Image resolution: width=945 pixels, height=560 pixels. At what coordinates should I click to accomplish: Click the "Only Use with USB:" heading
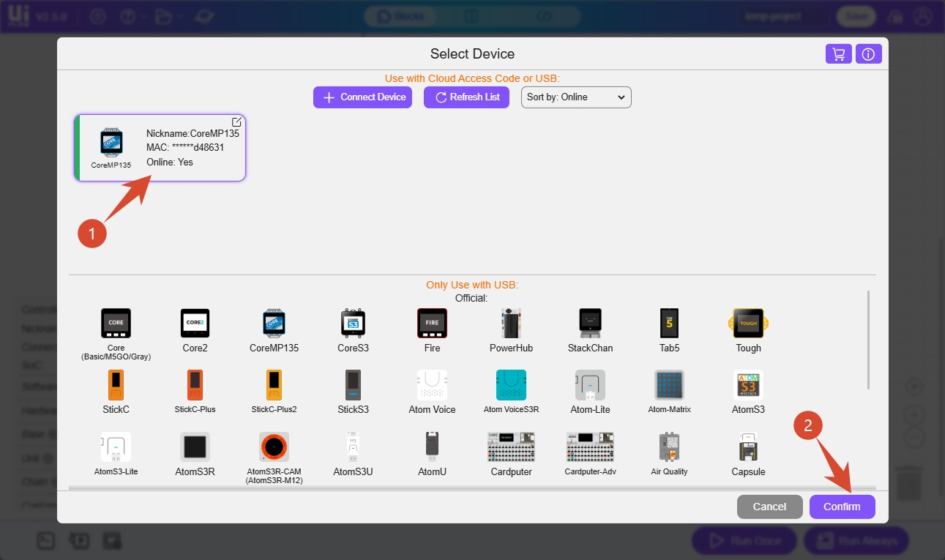click(472, 285)
